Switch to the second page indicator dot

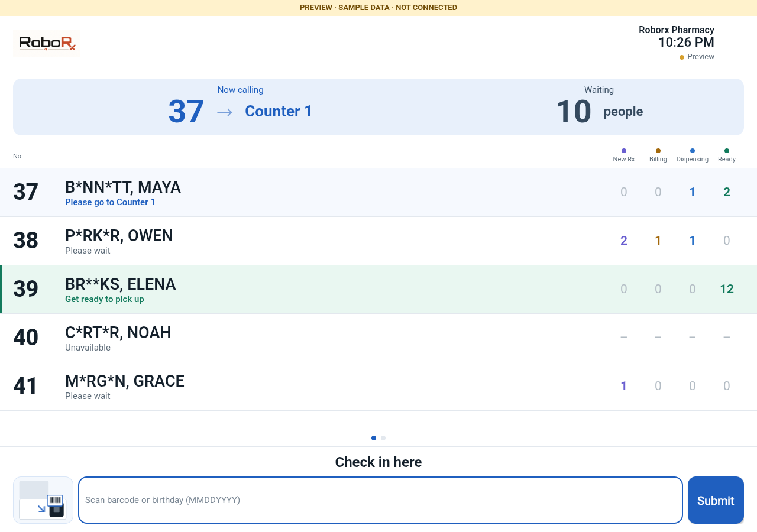(x=383, y=438)
